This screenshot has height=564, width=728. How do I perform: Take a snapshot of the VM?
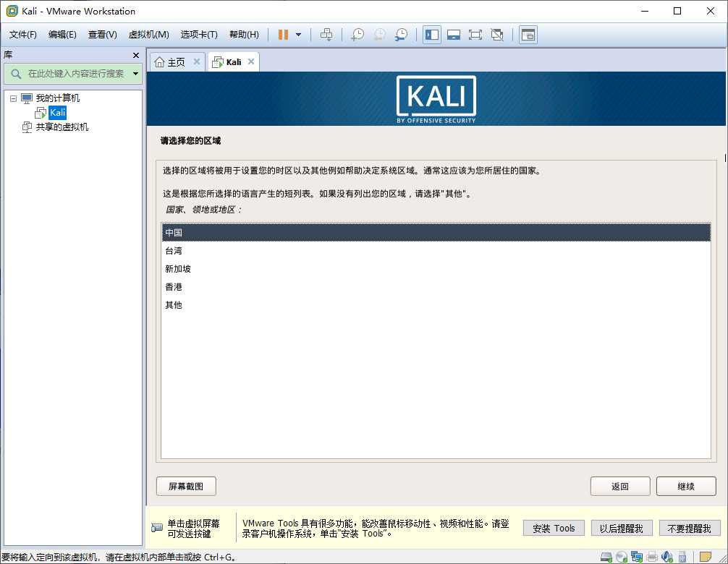point(357,35)
